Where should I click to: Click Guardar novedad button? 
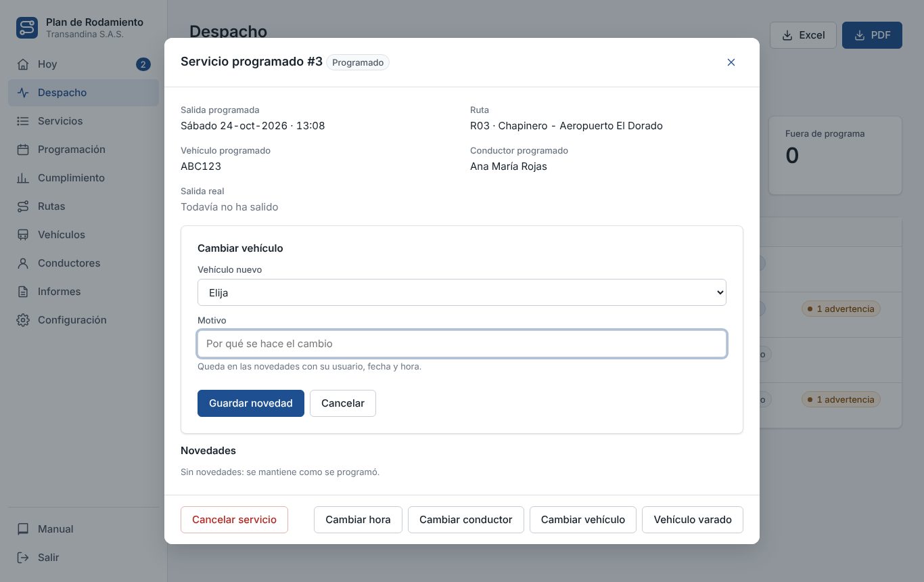(x=251, y=403)
